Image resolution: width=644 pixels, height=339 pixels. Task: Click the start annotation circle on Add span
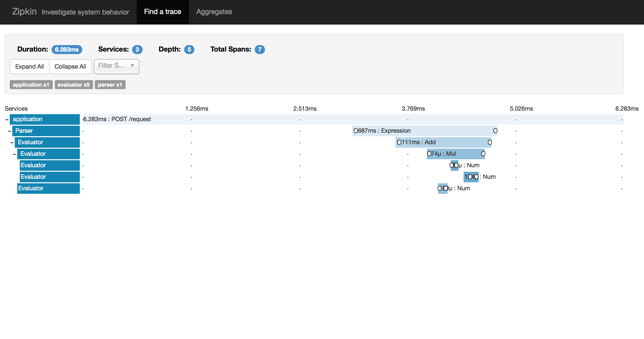(399, 142)
